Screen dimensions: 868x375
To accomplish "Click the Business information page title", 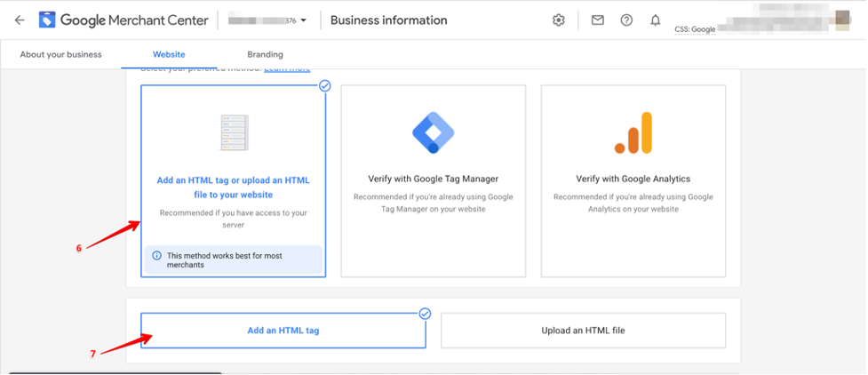I will pyautogui.click(x=388, y=20).
